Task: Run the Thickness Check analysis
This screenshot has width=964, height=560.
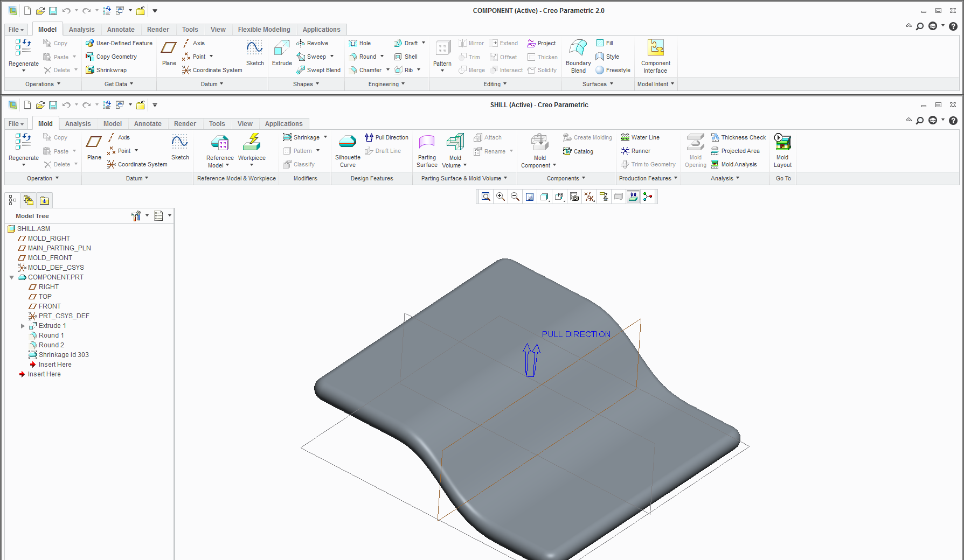Action: click(x=738, y=138)
